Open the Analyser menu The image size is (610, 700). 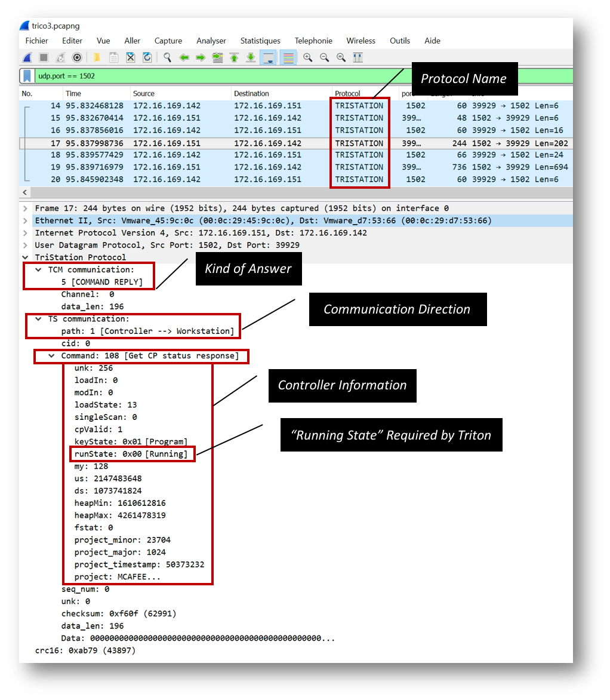pyautogui.click(x=211, y=41)
